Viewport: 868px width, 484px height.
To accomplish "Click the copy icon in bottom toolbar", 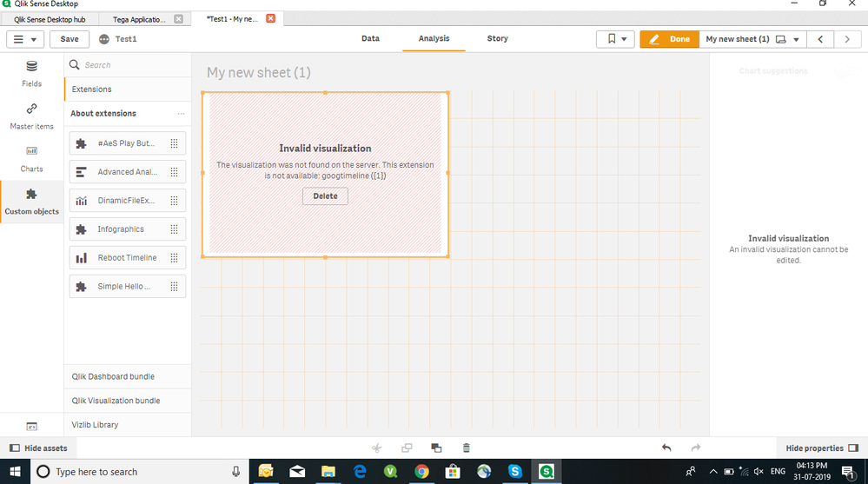I will click(407, 448).
